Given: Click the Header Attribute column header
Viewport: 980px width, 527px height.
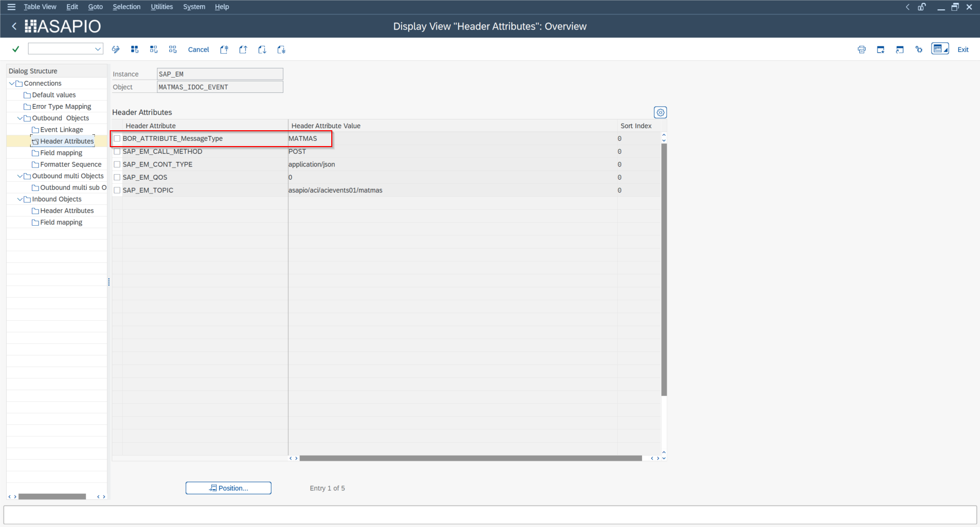Looking at the screenshot, I should [205, 126].
